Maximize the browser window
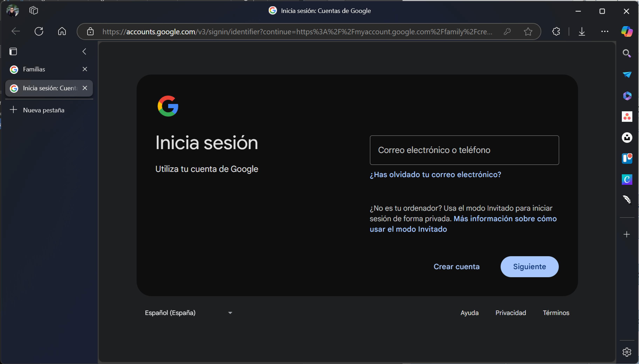Image resolution: width=639 pixels, height=364 pixels. tap(602, 11)
